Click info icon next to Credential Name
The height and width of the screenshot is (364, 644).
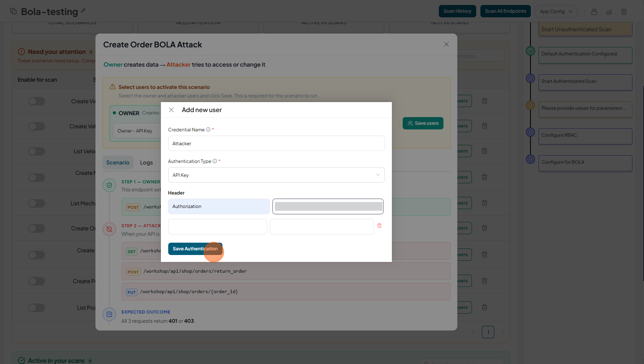(x=208, y=130)
